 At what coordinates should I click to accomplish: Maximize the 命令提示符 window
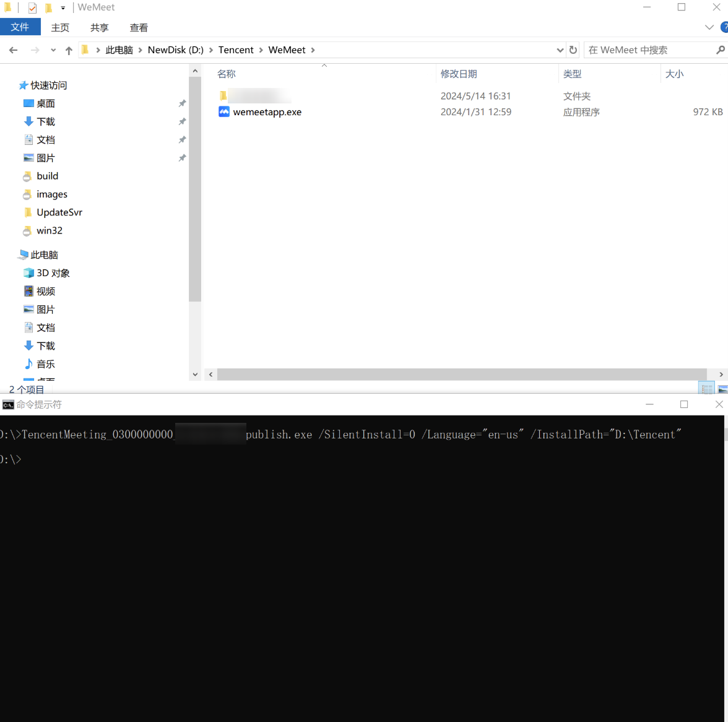point(684,404)
